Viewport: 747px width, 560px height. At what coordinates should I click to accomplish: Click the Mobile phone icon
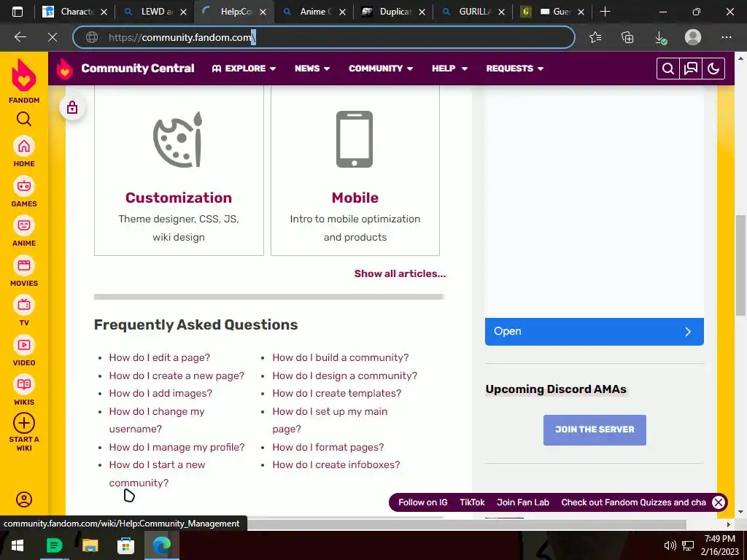click(x=355, y=139)
